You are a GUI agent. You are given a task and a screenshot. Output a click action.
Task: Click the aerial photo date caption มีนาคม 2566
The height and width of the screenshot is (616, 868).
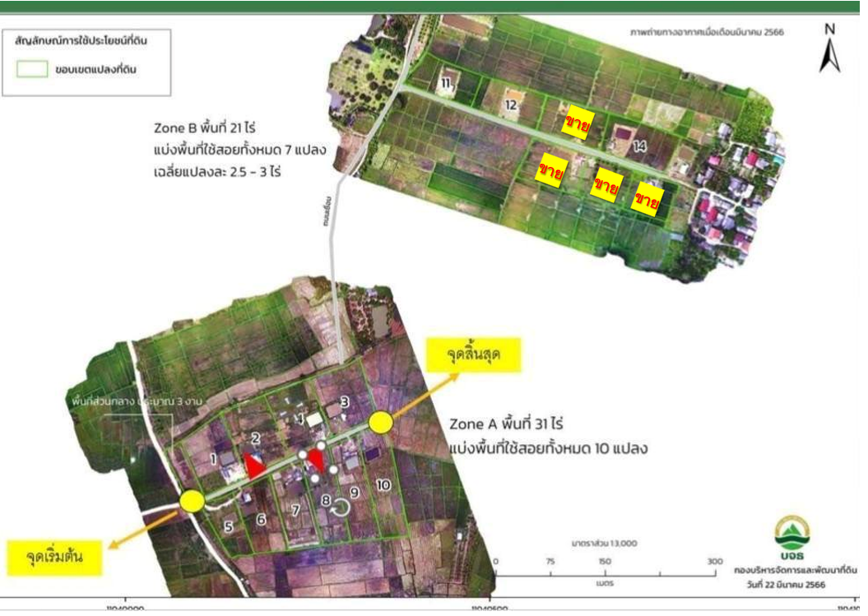point(707,32)
